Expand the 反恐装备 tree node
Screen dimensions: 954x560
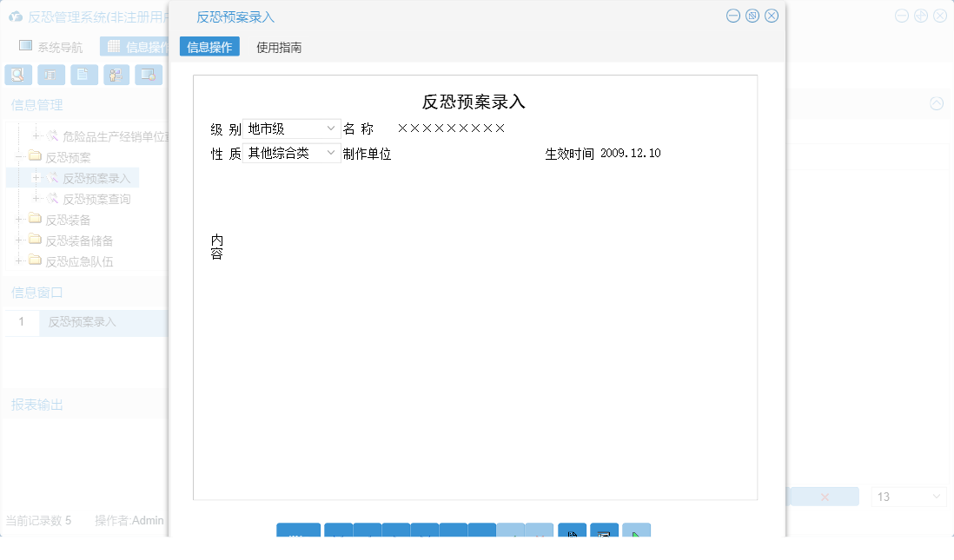[19, 219]
